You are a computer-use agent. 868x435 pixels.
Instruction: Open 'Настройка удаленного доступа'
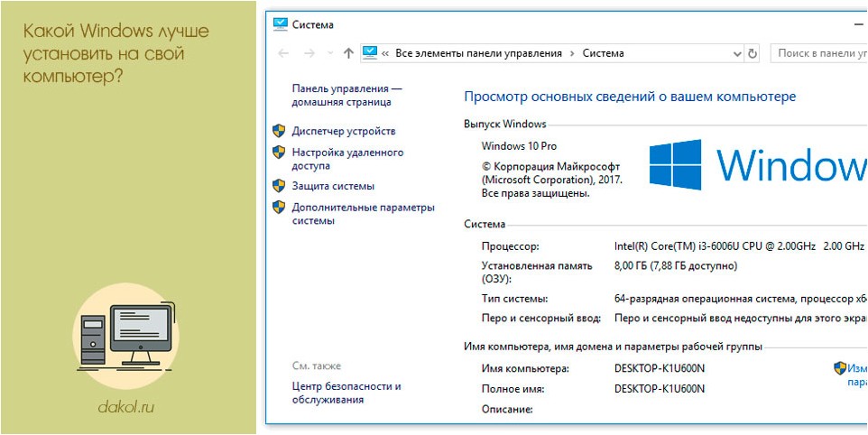tap(347, 159)
